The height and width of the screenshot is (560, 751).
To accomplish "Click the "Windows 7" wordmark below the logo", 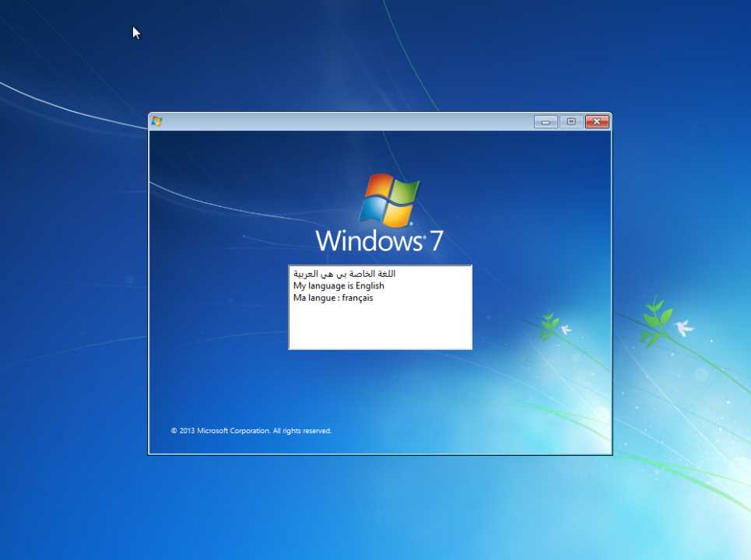I will tap(379, 241).
